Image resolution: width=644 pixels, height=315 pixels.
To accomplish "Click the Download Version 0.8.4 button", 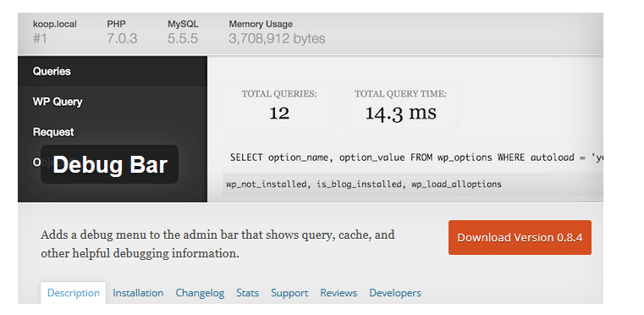I will pyautogui.click(x=520, y=237).
